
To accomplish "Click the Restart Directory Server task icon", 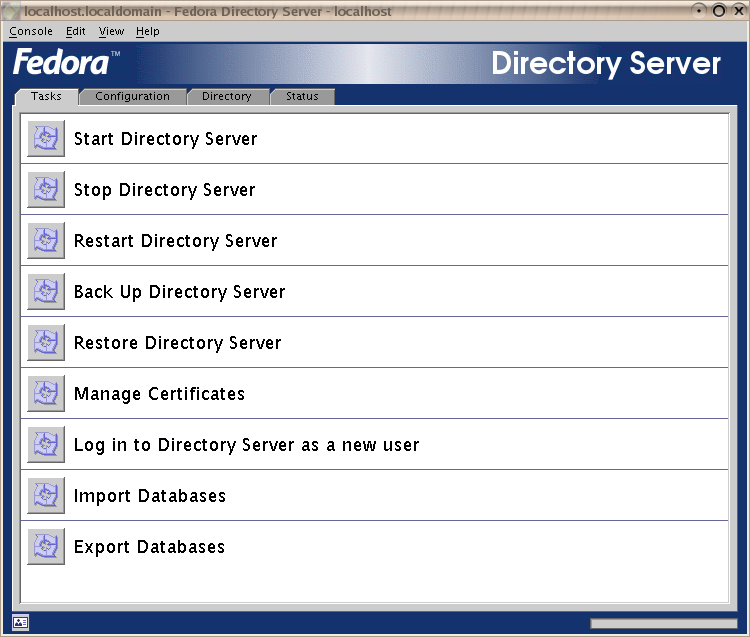I will click(46, 241).
